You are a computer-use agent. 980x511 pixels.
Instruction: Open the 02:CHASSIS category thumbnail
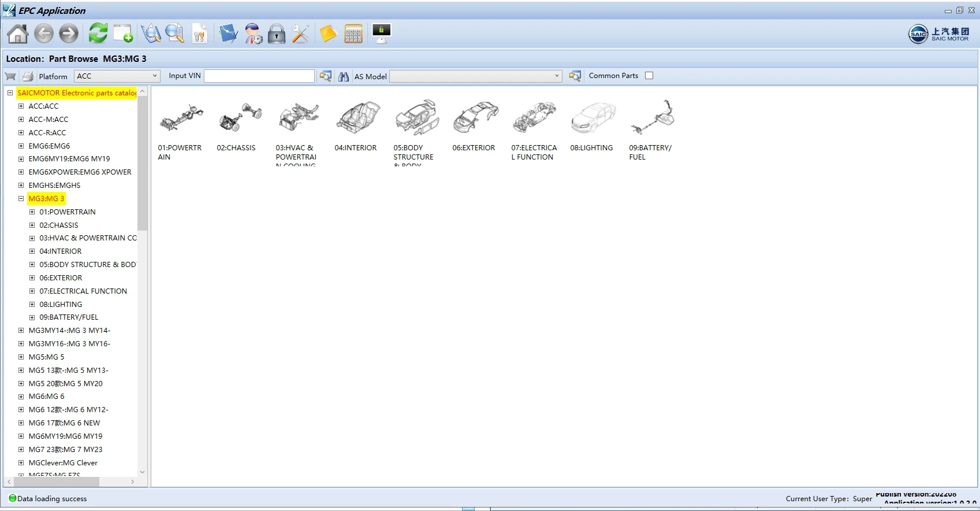point(239,119)
